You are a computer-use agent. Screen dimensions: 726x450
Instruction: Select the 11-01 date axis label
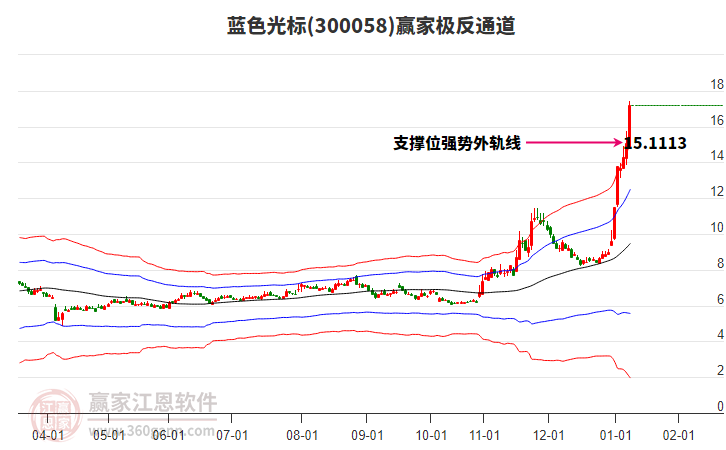point(484,436)
